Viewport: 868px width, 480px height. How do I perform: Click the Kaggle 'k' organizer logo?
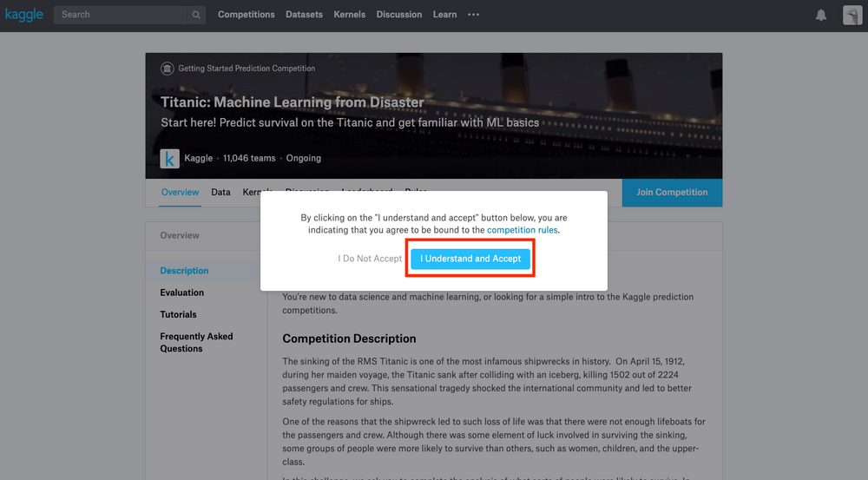click(169, 158)
